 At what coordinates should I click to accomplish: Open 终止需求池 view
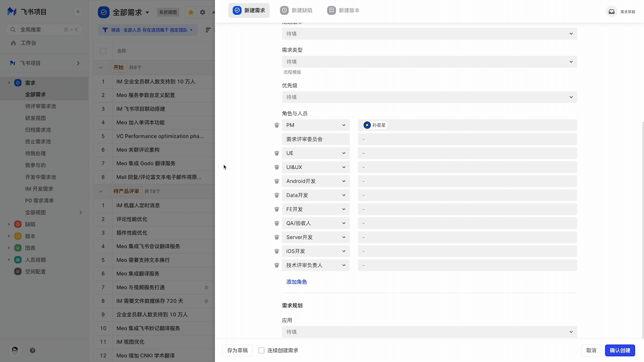point(38,141)
